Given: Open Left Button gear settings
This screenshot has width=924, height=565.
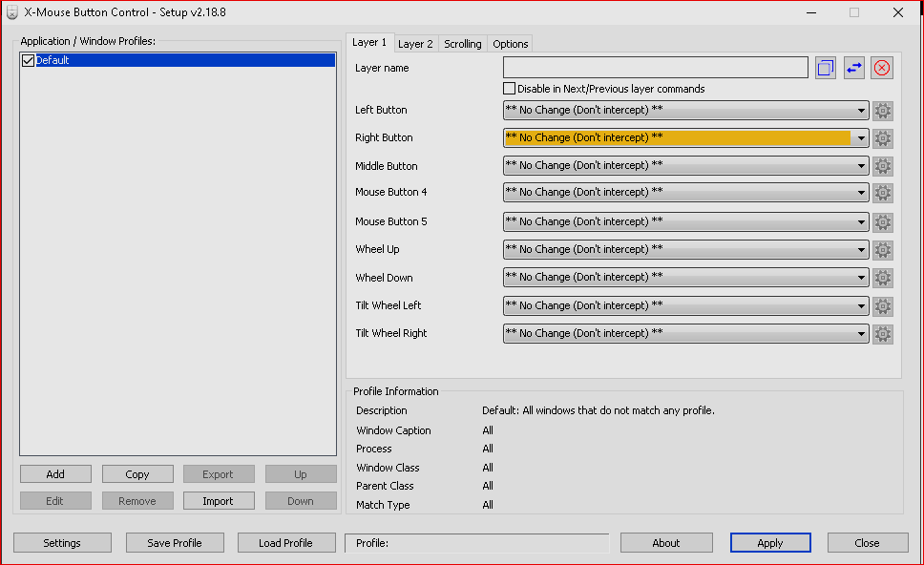Looking at the screenshot, I should click(x=883, y=111).
